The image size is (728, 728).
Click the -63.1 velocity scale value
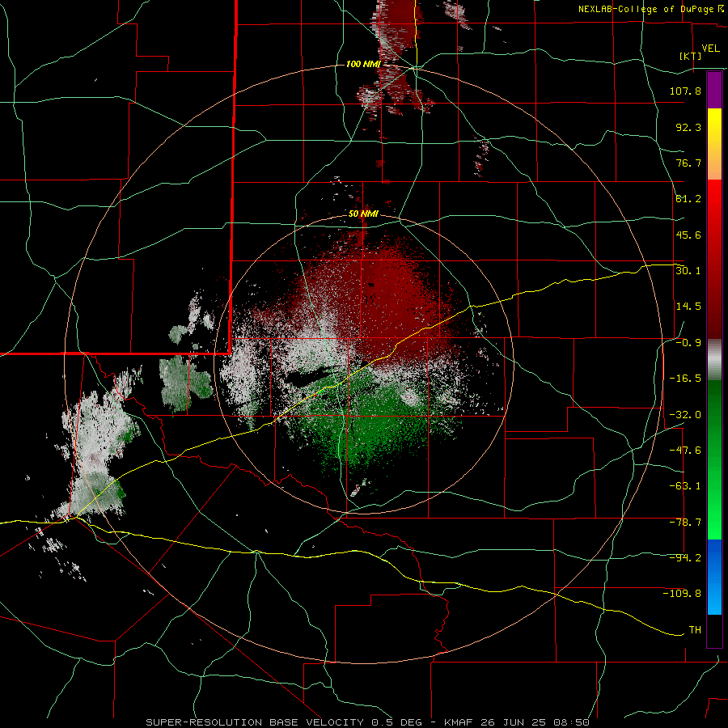685,486
